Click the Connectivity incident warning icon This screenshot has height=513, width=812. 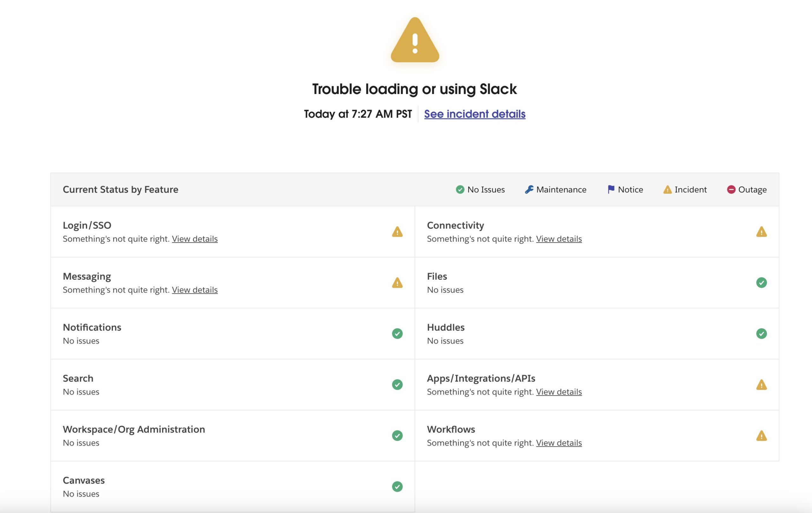point(762,232)
